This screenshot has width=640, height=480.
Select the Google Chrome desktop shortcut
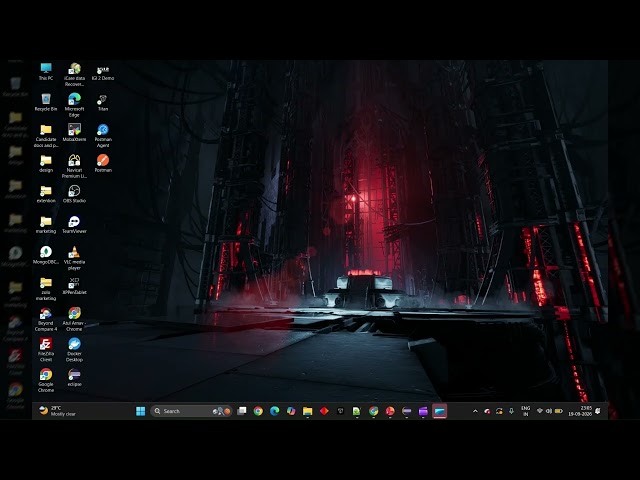(46, 380)
